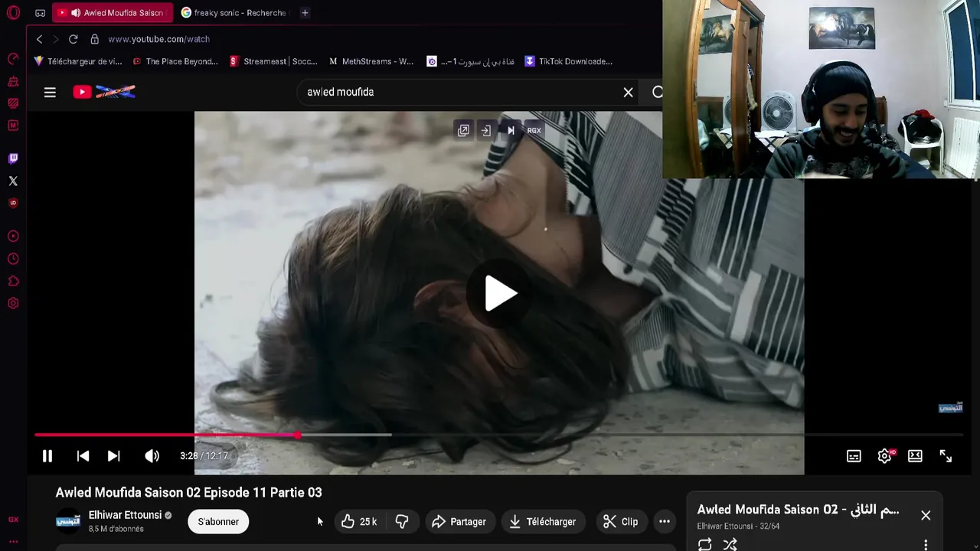Subscribe with S'abonner button

(218, 522)
